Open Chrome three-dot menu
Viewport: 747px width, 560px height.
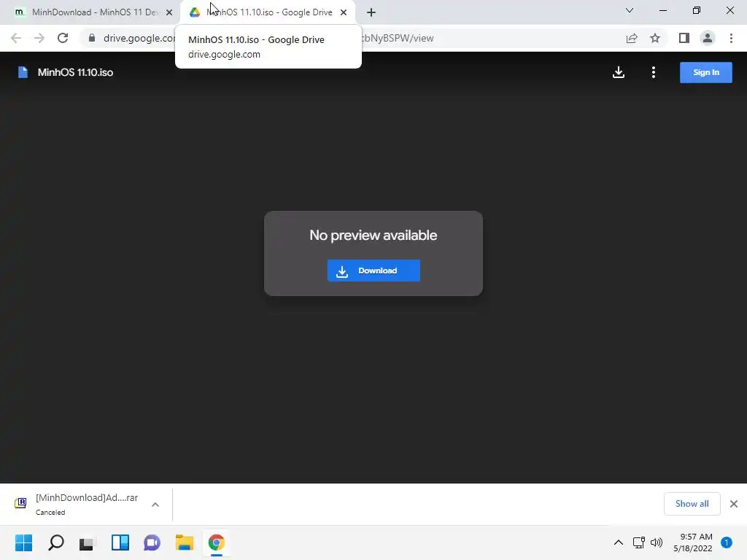[x=731, y=38]
